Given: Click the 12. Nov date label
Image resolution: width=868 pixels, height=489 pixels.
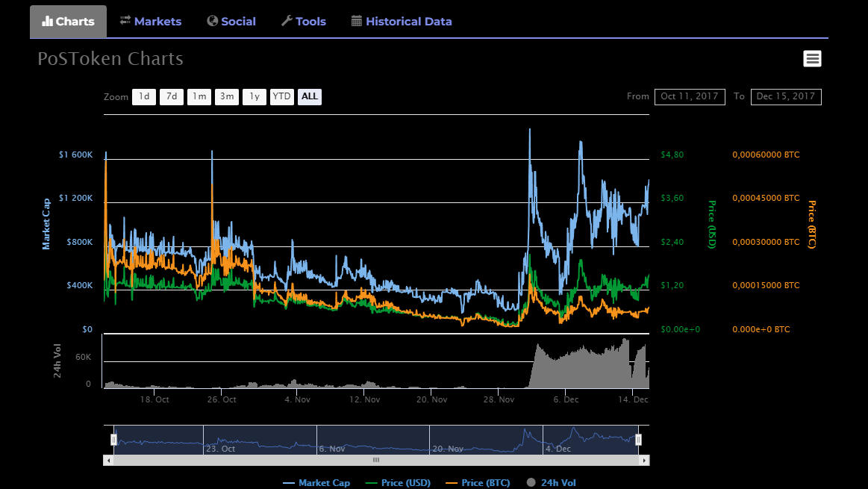Looking at the screenshot, I should click(365, 399).
